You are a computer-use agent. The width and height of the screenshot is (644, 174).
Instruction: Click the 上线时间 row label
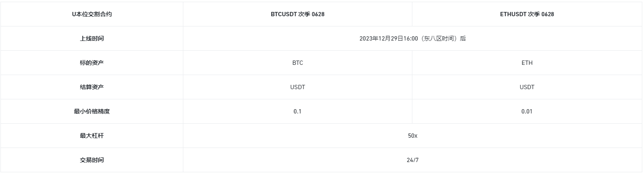(x=92, y=38)
